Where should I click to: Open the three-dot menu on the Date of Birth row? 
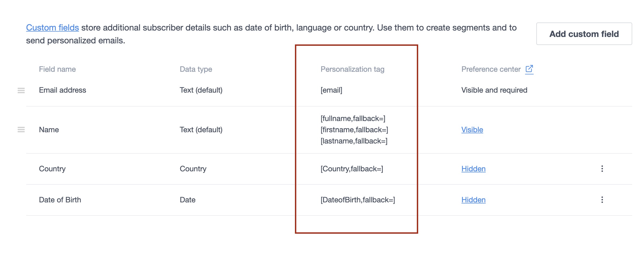click(x=602, y=200)
